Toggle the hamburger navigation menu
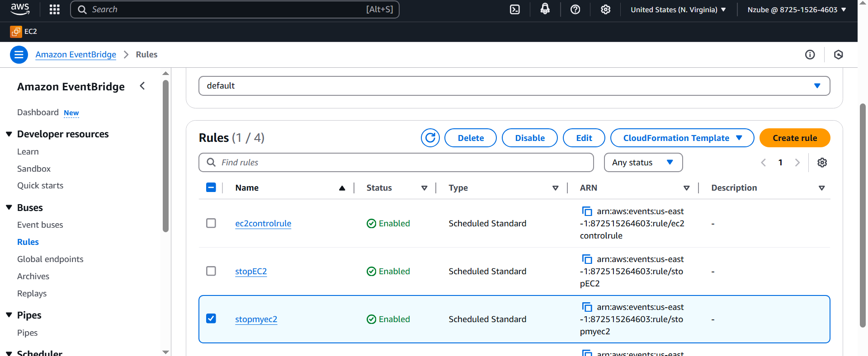868x356 pixels. click(x=19, y=55)
